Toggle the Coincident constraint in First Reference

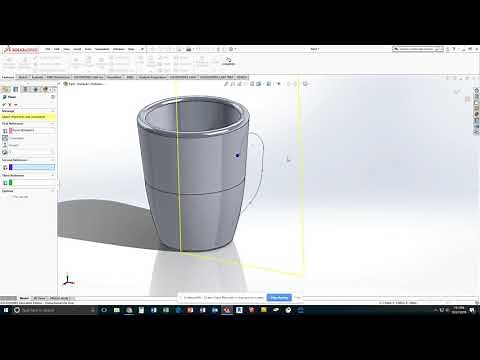5,138
